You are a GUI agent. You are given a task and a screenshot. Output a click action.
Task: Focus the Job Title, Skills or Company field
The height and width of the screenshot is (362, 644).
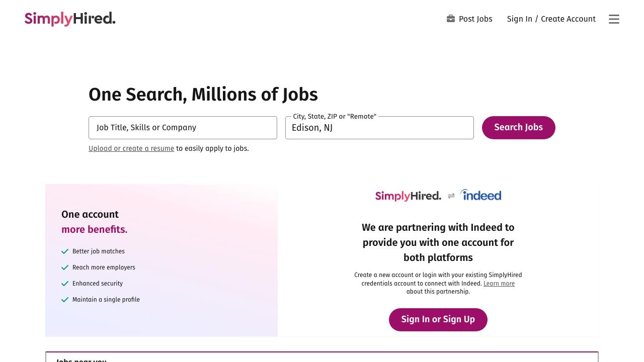[183, 128]
